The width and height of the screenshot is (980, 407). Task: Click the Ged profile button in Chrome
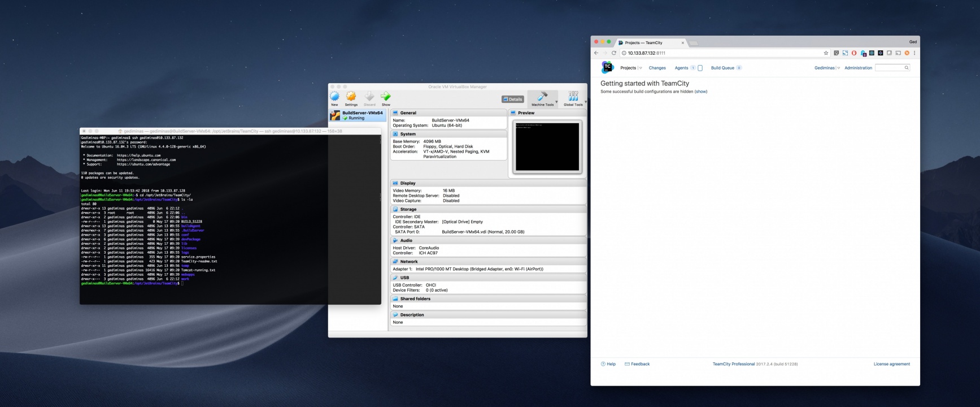913,42
